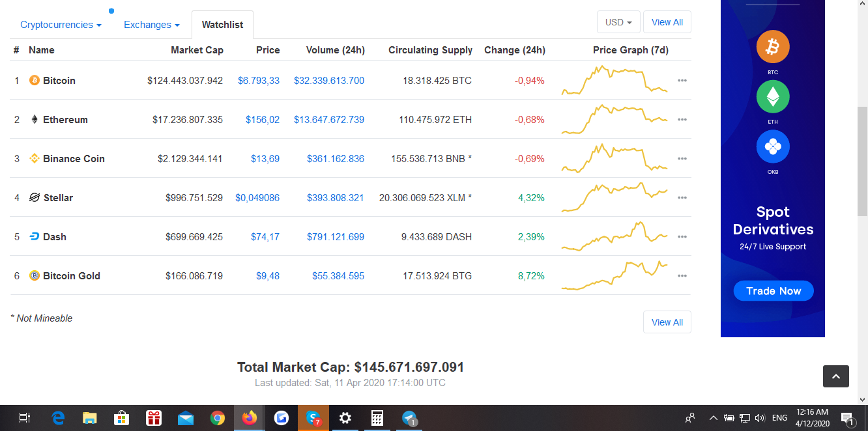Open the USD currency dropdown
868x431 pixels.
tap(618, 22)
